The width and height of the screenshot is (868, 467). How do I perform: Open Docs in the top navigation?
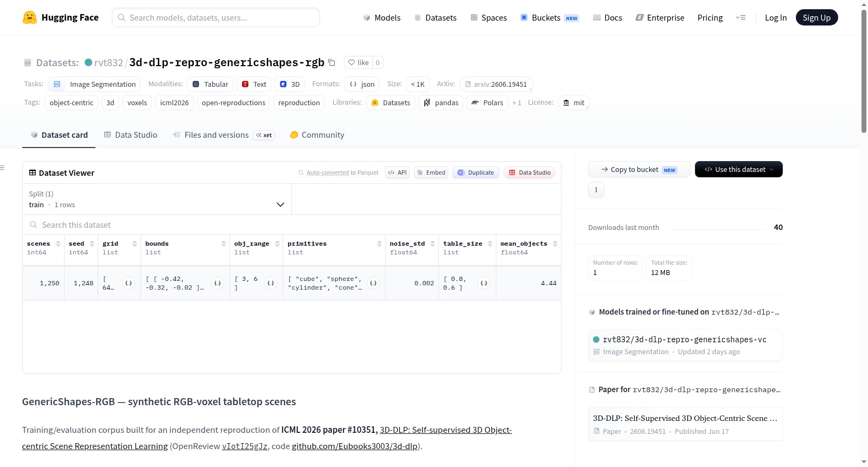coord(608,17)
